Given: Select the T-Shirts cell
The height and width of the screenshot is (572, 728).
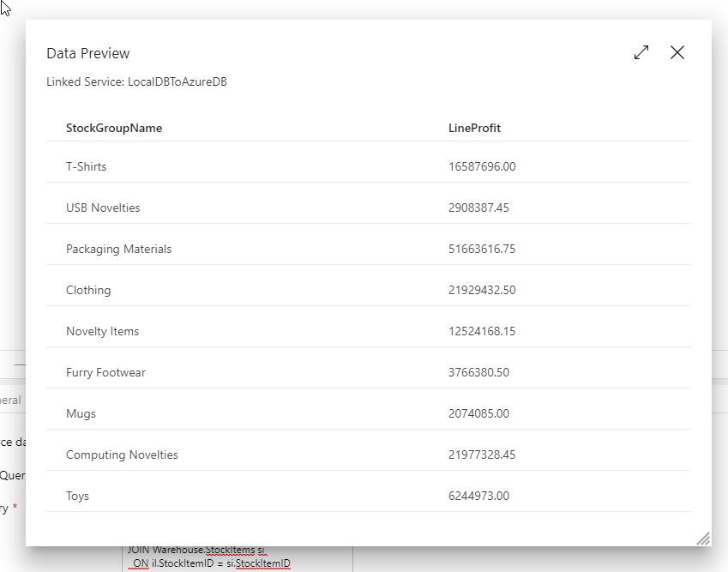Looking at the screenshot, I should [87, 166].
